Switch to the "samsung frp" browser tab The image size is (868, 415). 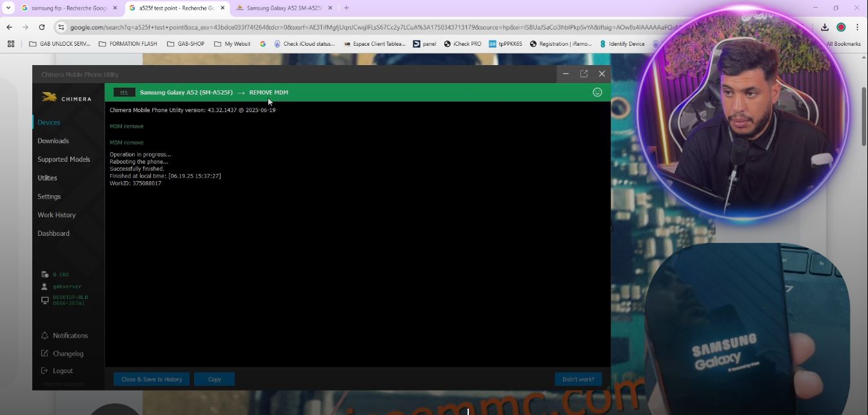coord(69,8)
